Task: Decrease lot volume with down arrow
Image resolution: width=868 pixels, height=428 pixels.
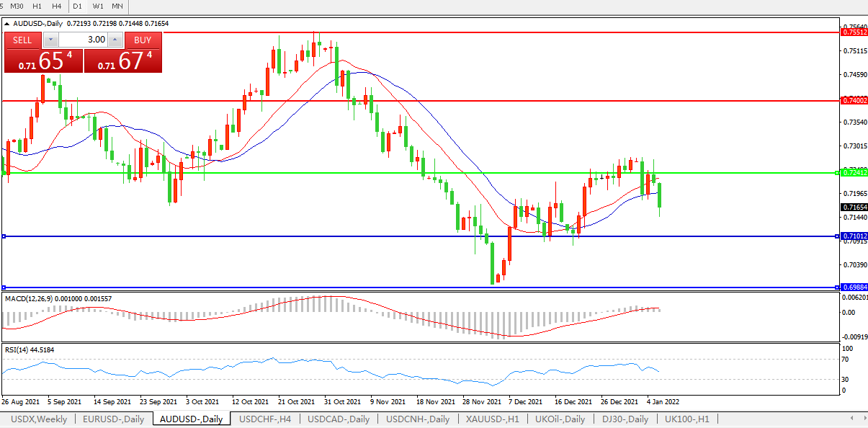Action: coord(50,40)
